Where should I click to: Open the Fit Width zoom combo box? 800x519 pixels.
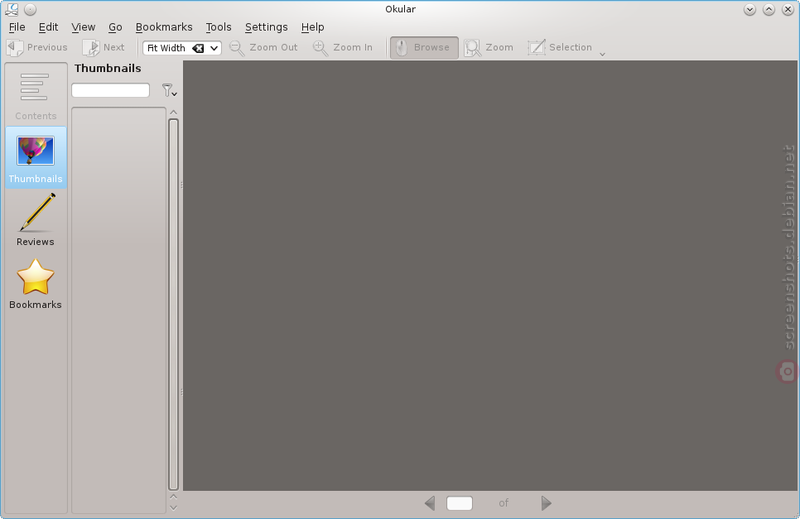coord(182,48)
